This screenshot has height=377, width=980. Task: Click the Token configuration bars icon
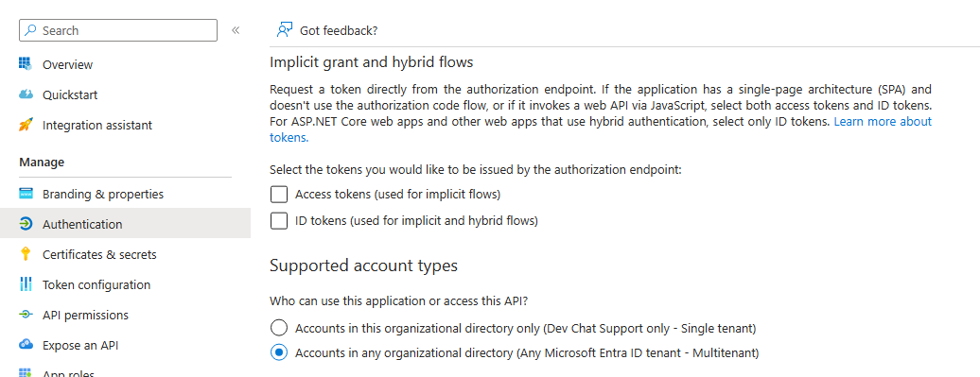click(x=26, y=284)
